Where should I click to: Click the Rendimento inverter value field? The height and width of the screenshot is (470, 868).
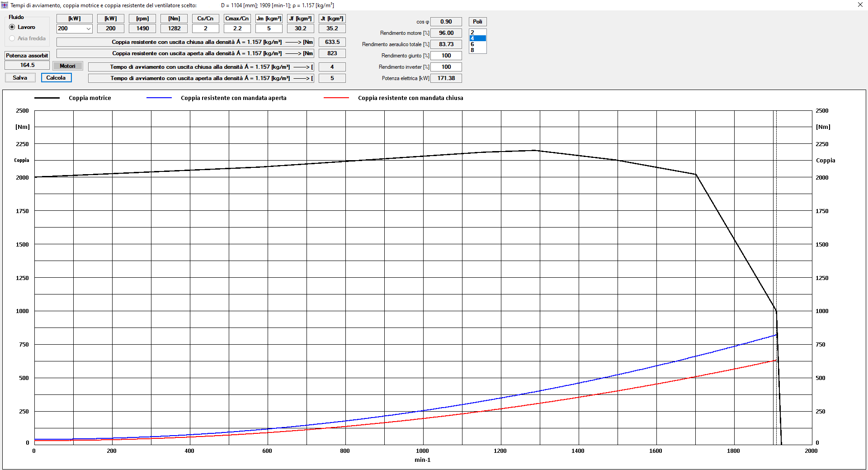446,67
